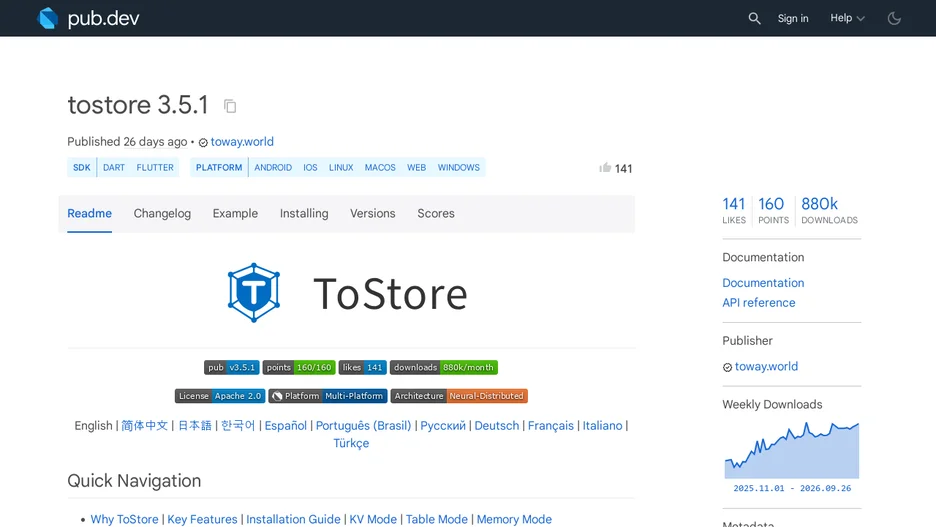Screen dimensions: 936x527
Task: Click the 880k DOWNLOADS score
Action: (x=829, y=211)
